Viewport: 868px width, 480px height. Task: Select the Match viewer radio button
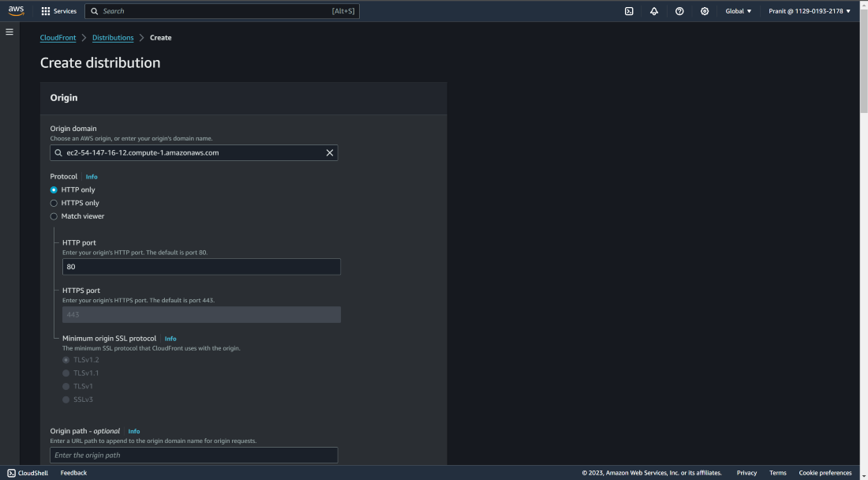(x=54, y=216)
